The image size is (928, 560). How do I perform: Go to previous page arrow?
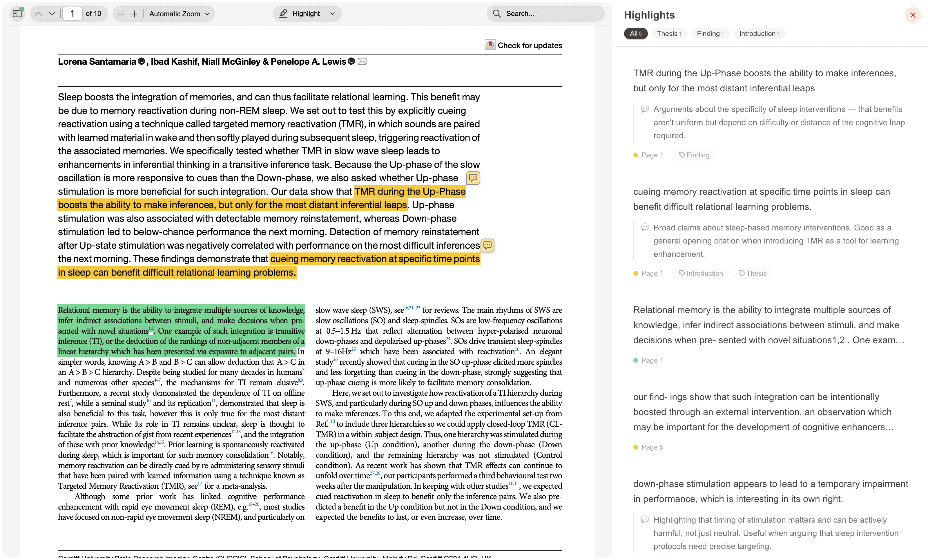(38, 14)
